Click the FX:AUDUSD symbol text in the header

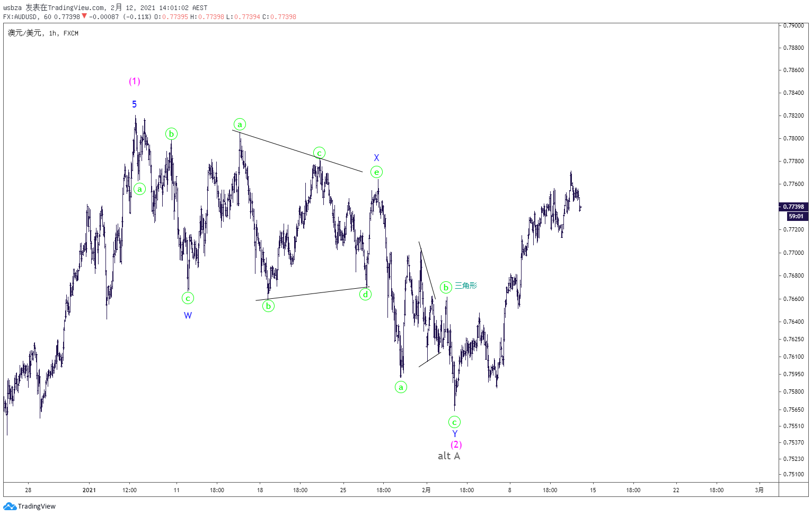[x=20, y=16]
